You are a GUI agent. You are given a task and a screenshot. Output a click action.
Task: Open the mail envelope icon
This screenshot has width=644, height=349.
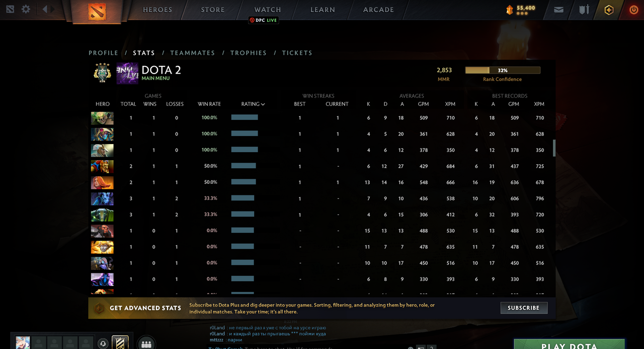click(x=558, y=10)
